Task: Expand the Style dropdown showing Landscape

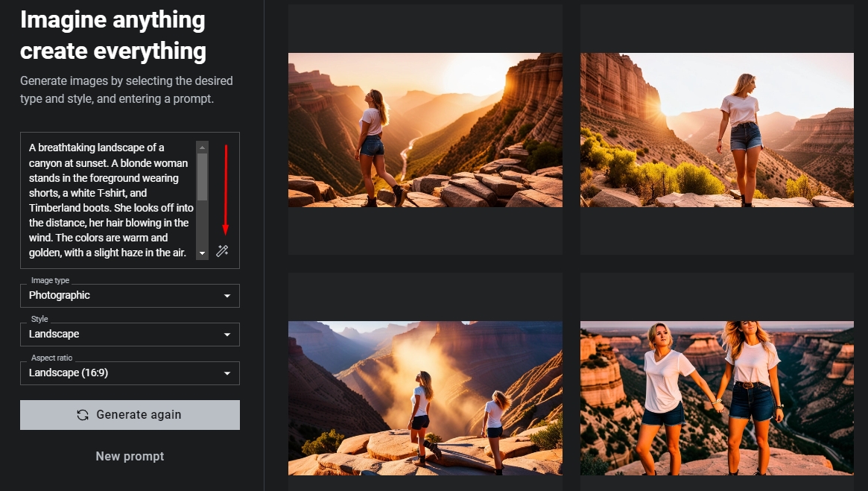Action: (119, 335)
